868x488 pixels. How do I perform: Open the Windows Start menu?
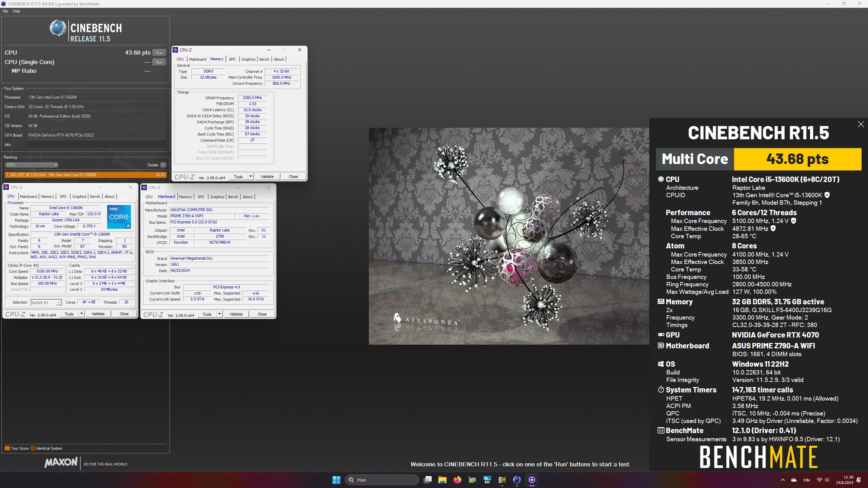point(336,480)
